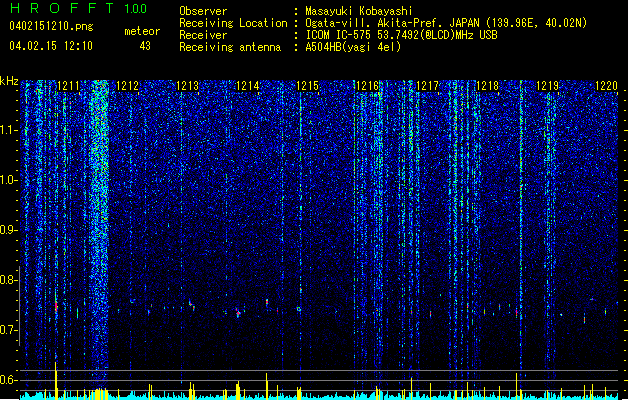Click the 1215 time marker

pyautogui.click(x=307, y=86)
